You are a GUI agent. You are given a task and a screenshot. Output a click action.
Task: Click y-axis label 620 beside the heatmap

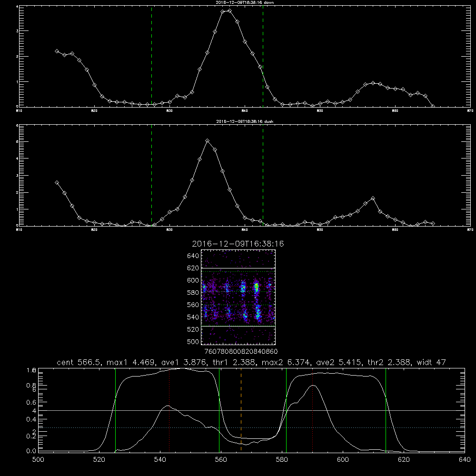click(193, 268)
